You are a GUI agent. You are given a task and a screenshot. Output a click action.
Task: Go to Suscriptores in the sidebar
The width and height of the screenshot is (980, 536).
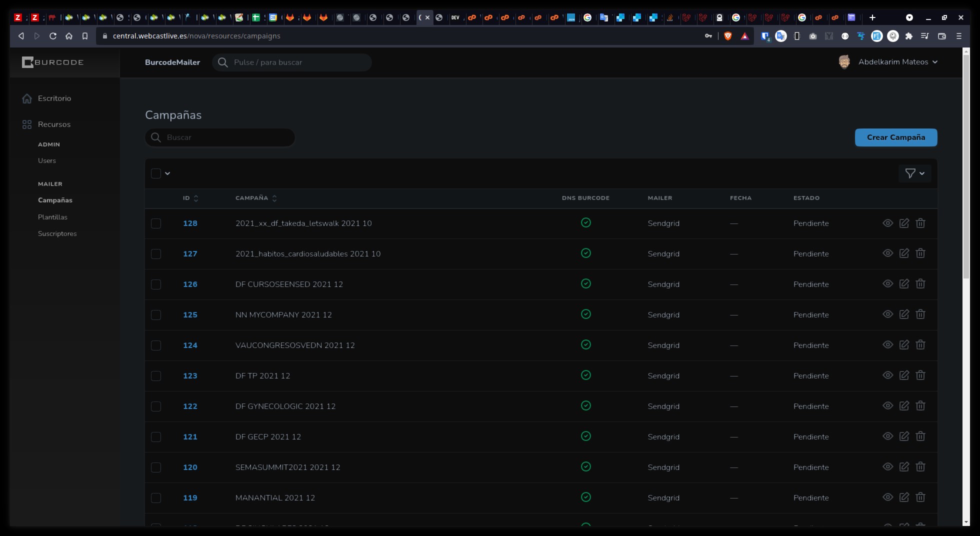point(57,233)
